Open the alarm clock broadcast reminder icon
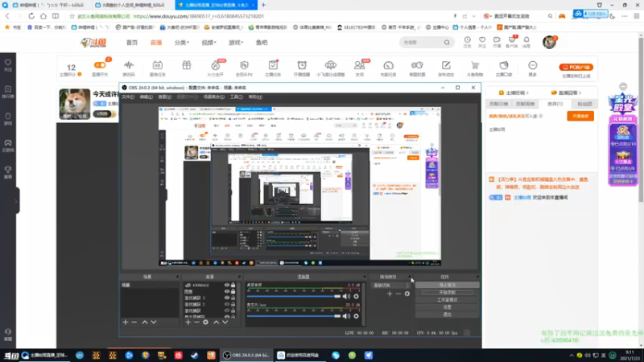644x362 pixels. tap(302, 65)
